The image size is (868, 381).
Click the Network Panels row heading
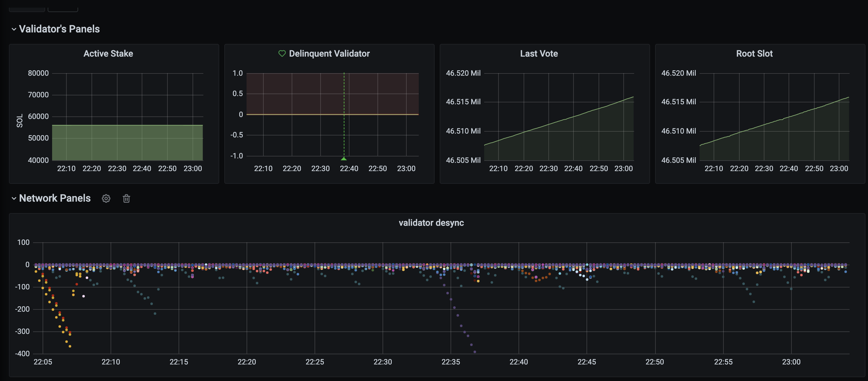tap(55, 198)
